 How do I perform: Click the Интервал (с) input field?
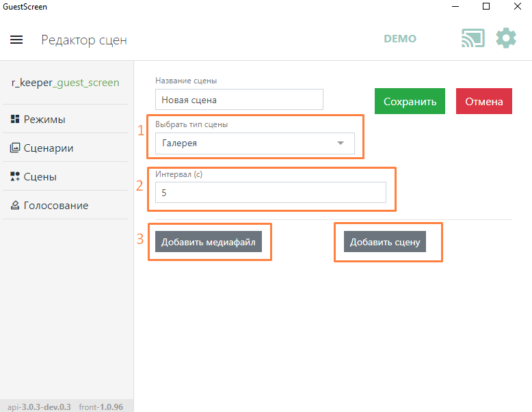pos(270,193)
